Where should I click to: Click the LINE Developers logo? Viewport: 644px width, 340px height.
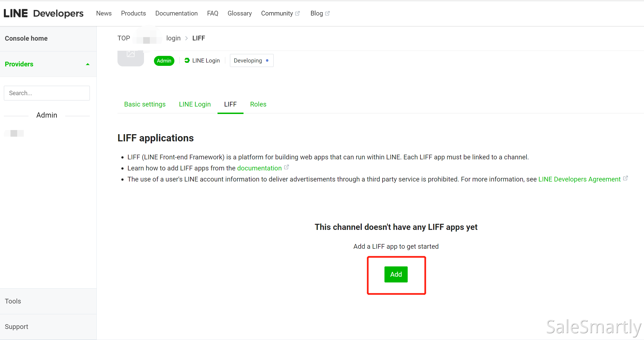(x=43, y=13)
